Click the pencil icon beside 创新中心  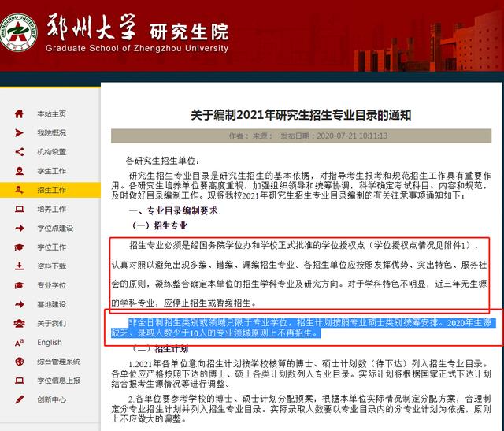click(x=19, y=399)
